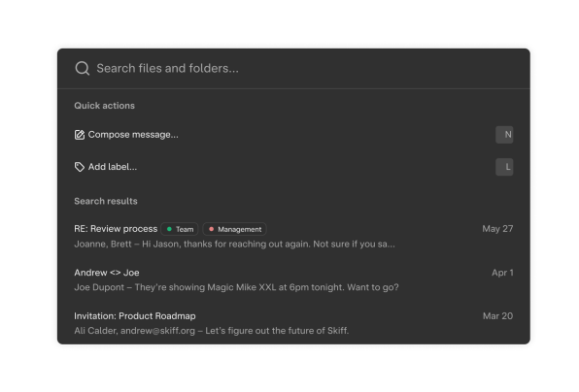
Task: Click the green dot on Team label
Action: pos(169,229)
